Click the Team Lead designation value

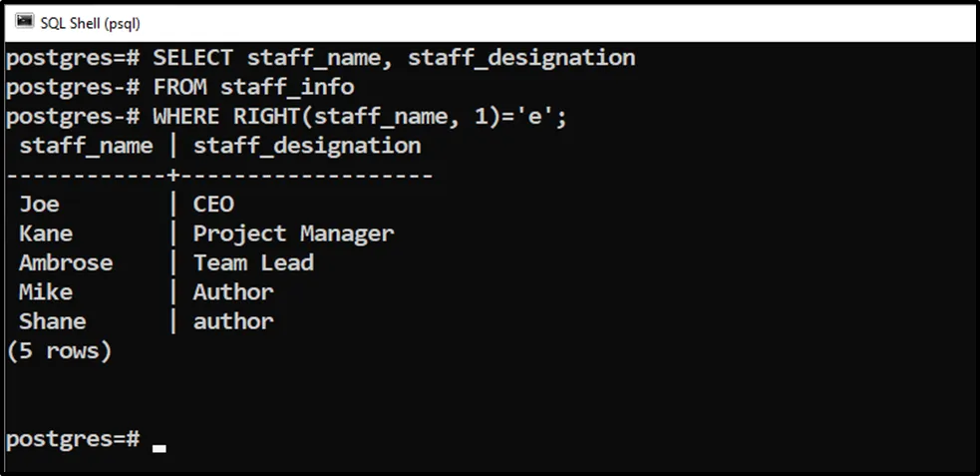tap(253, 262)
